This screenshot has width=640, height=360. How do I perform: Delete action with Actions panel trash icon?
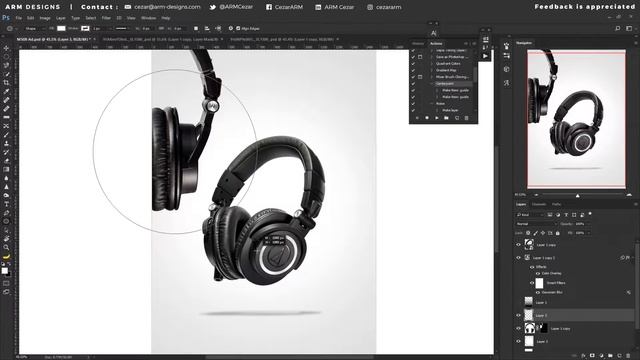click(x=467, y=118)
